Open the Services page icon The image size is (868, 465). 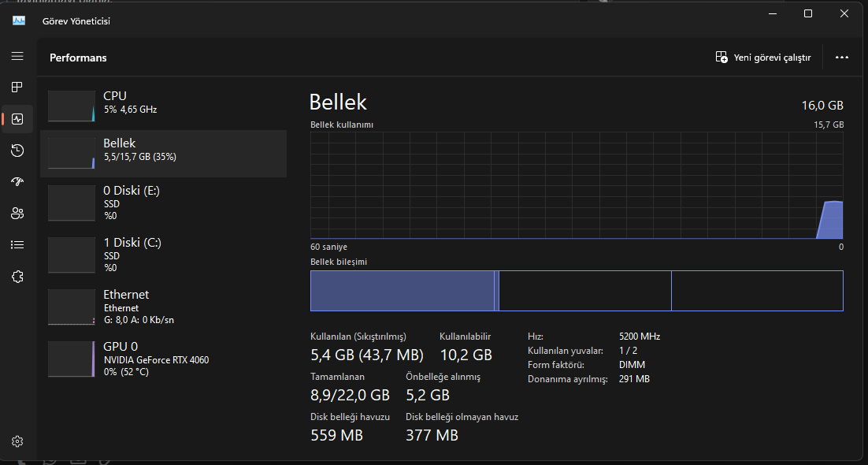click(17, 277)
